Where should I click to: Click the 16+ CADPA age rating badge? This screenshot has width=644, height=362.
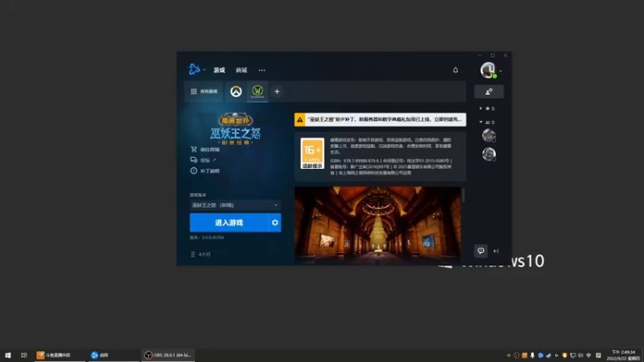click(312, 154)
